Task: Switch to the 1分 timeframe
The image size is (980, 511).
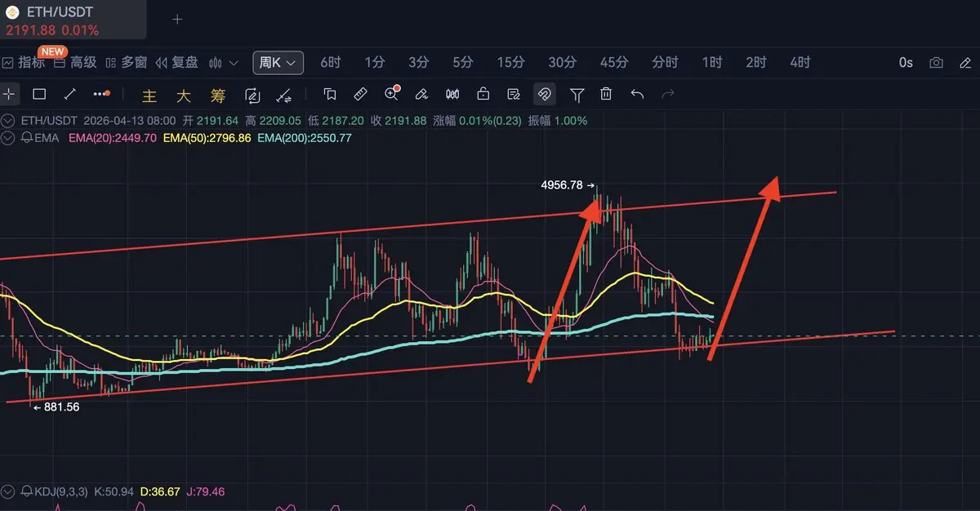Action: point(375,62)
